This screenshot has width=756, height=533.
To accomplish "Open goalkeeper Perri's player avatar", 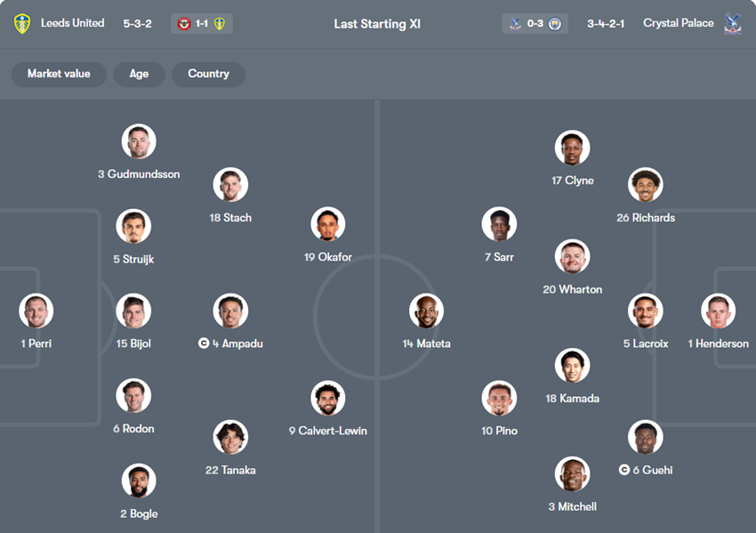I will click(x=36, y=311).
